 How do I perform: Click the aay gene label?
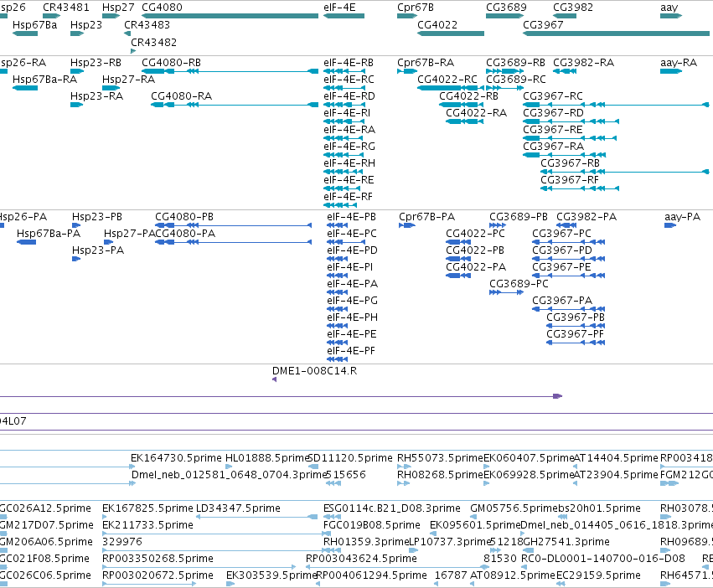click(x=669, y=8)
